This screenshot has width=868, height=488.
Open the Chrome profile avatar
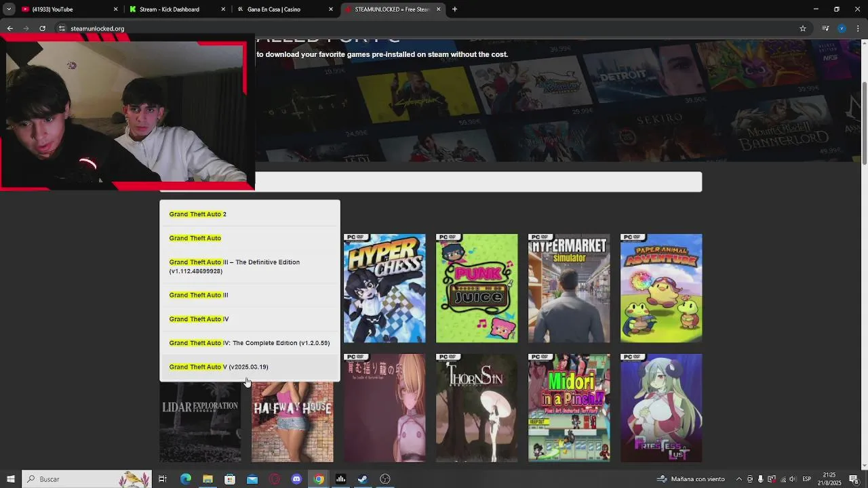pyautogui.click(x=842, y=28)
